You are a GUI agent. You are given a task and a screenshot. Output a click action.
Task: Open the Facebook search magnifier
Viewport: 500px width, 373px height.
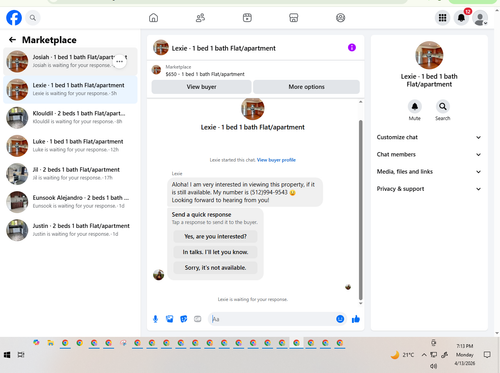[33, 18]
